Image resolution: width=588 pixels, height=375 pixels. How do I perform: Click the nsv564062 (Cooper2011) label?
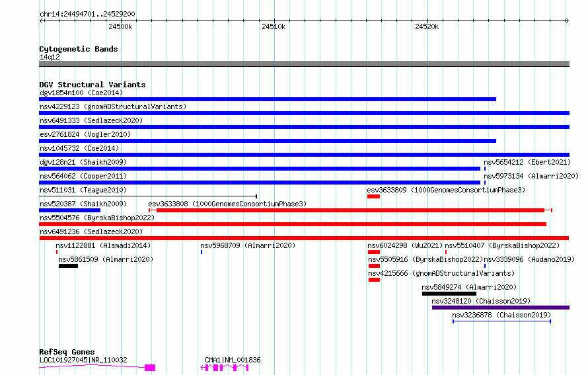(83, 176)
